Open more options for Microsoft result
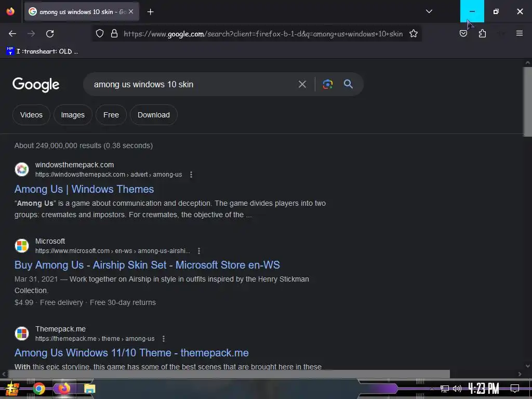The width and height of the screenshot is (532, 399). tap(199, 251)
